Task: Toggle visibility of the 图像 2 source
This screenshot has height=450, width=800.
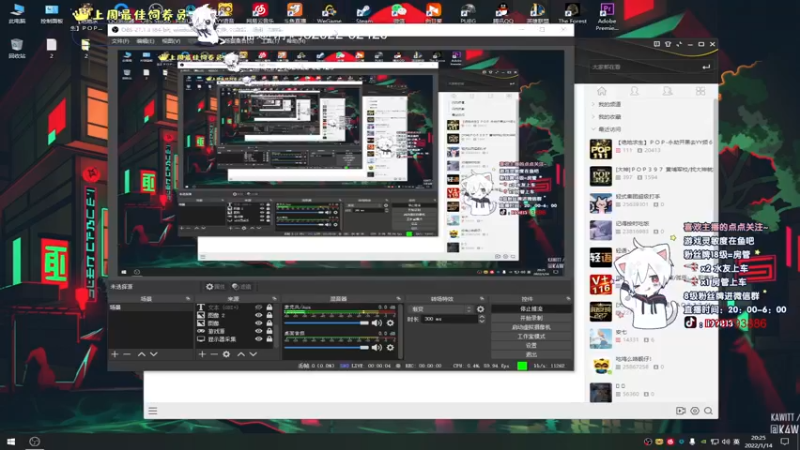Action: [259, 315]
